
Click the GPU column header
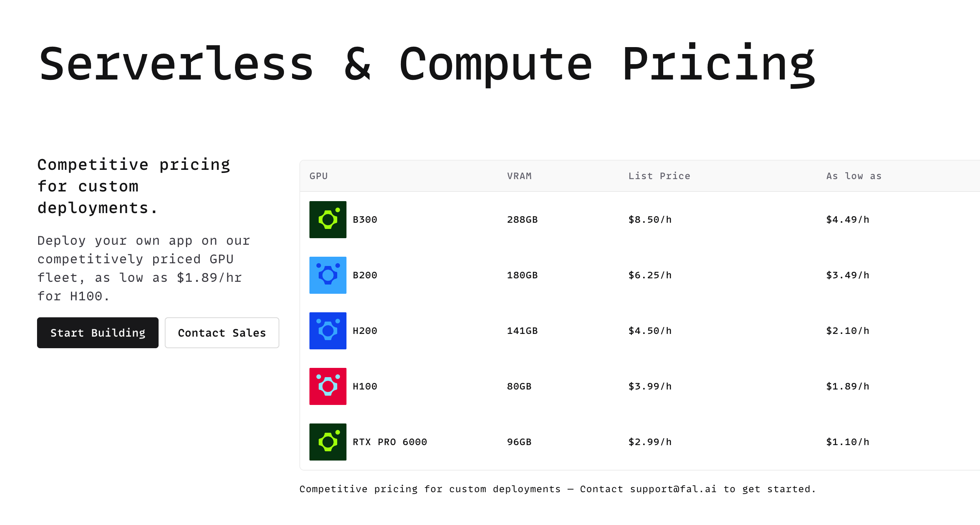319,176
